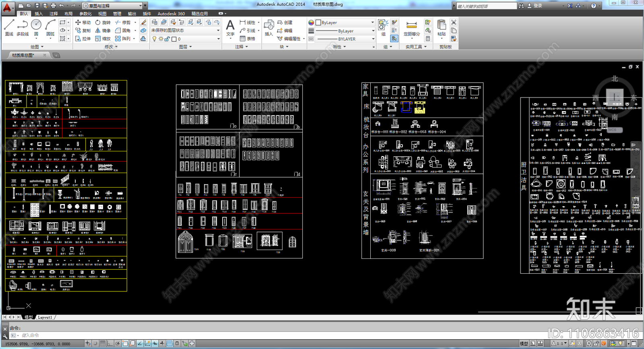Screen dimensions: 644x349
Task: Select the Line (直线) tool
Action: pyautogui.click(x=9, y=27)
